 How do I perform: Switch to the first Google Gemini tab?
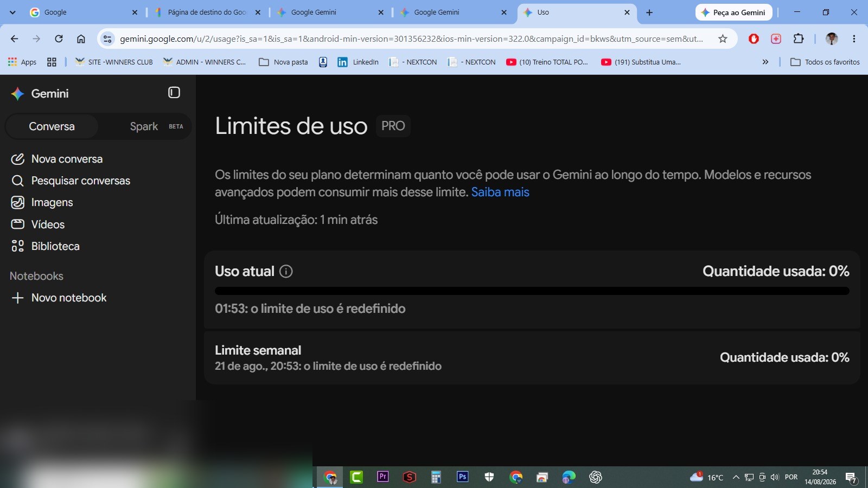coord(330,12)
